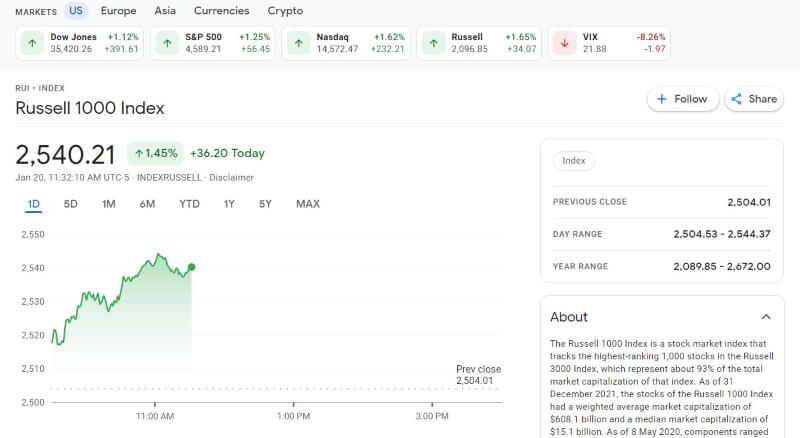Click the 11:00 AM chart axis label

155,416
